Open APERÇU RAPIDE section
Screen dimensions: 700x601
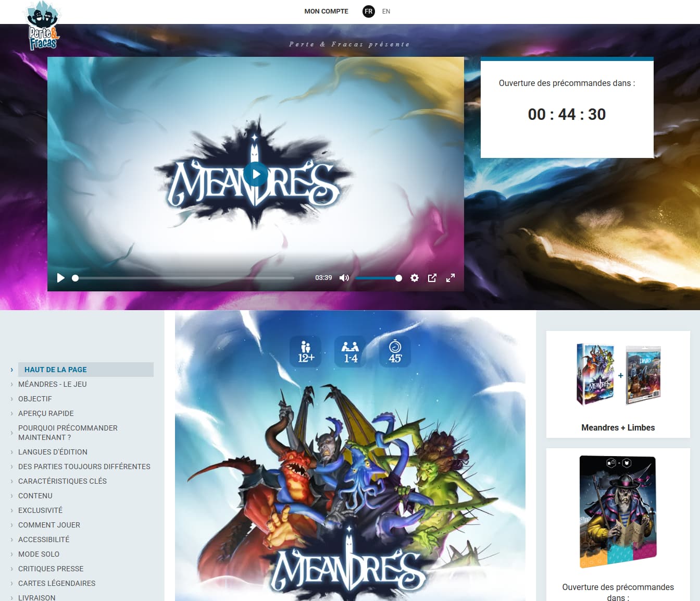click(46, 413)
